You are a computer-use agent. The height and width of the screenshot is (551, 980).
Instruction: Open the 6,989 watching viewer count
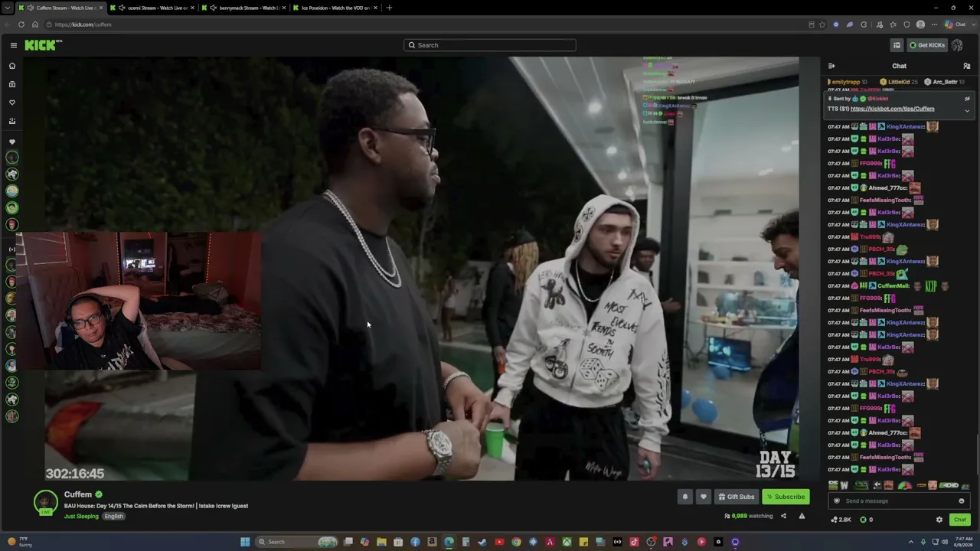tap(749, 516)
